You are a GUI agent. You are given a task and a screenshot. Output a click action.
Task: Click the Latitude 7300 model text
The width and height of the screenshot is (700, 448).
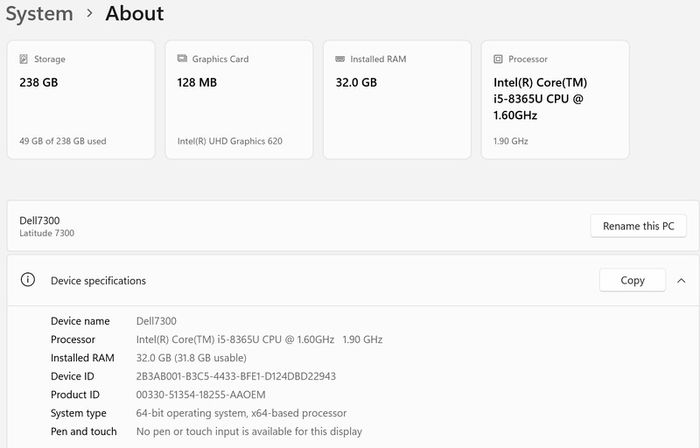coord(47,233)
